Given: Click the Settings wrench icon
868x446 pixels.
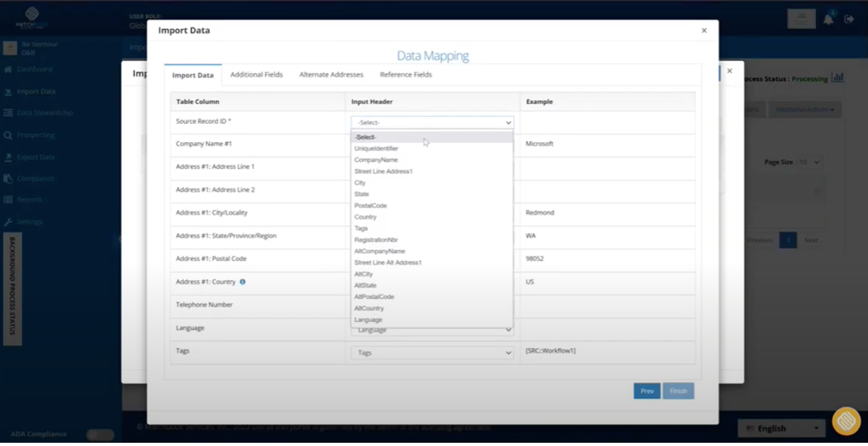Looking at the screenshot, I should click(x=8, y=222).
